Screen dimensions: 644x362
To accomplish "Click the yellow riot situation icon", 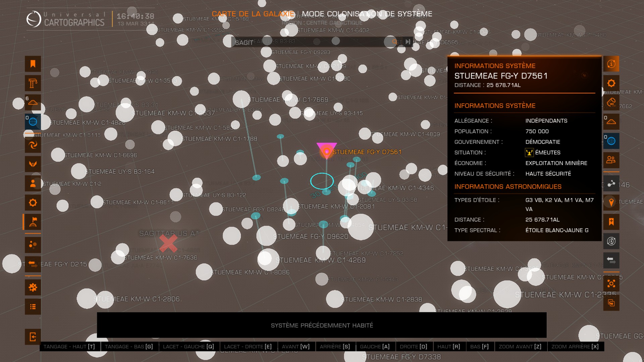I will pyautogui.click(x=529, y=153).
